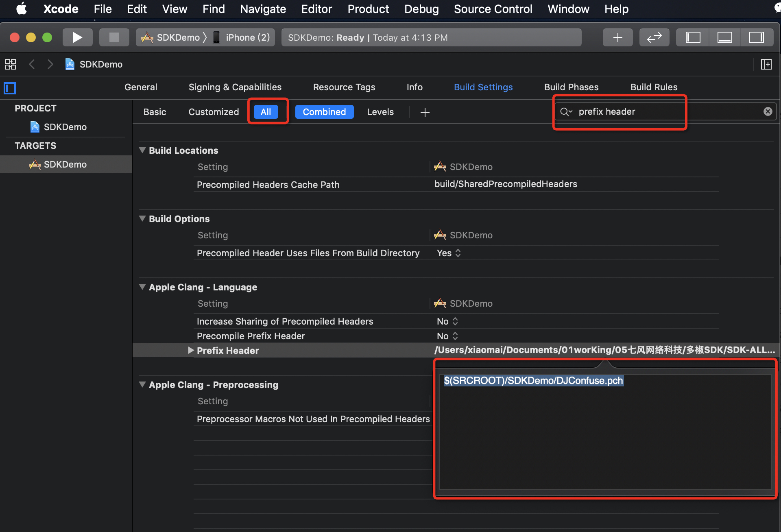This screenshot has height=532, width=781.
Task: Open the Xcode app menu
Action: pyautogui.click(x=61, y=9)
